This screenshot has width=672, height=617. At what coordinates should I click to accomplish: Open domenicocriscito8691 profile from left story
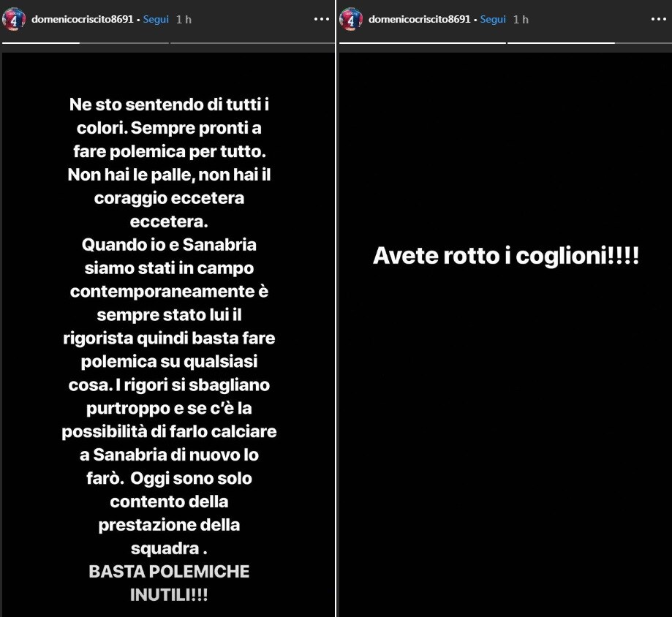83,19
